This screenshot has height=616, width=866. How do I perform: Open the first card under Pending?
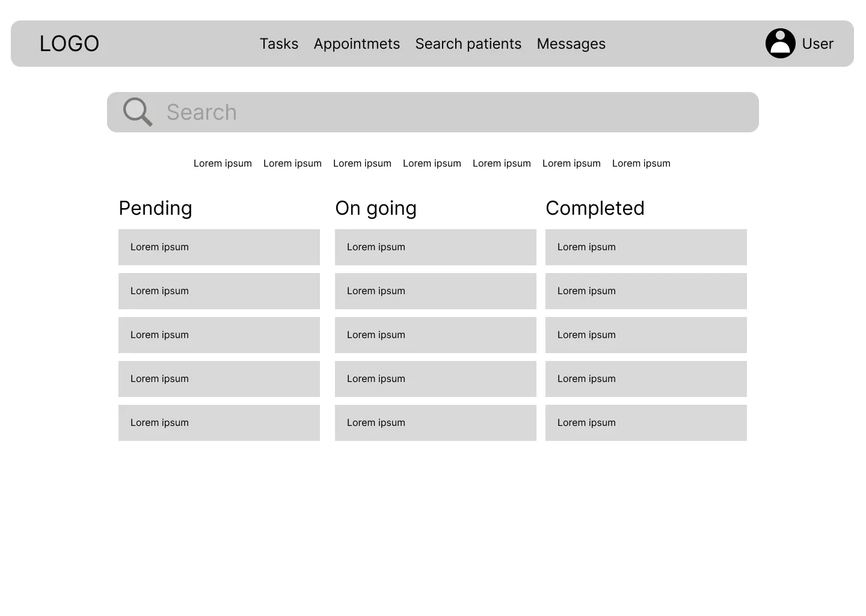[x=219, y=247]
